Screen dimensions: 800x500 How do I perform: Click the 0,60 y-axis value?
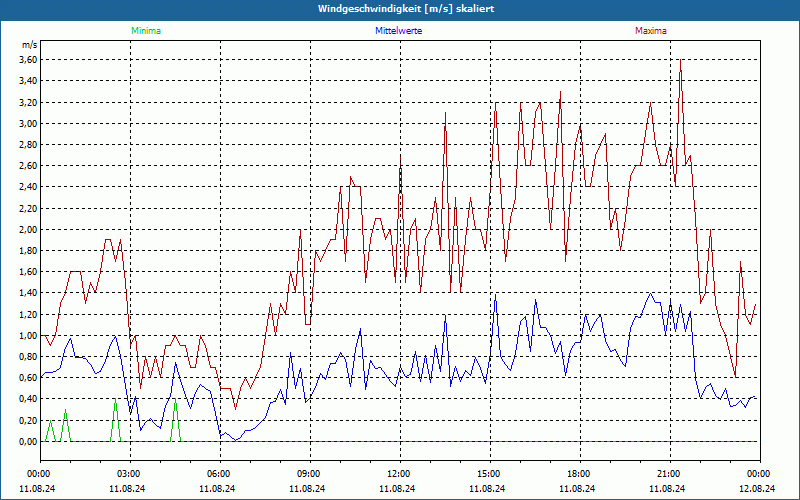[28, 378]
